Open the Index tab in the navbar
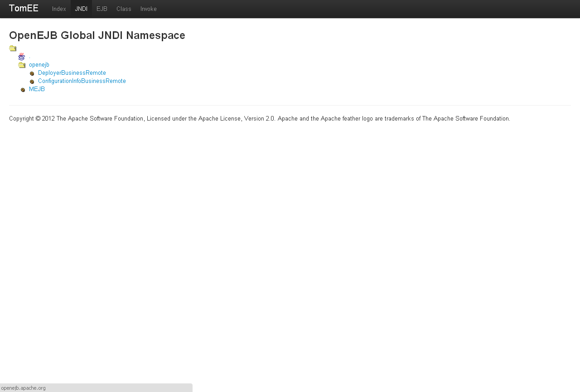 point(59,9)
